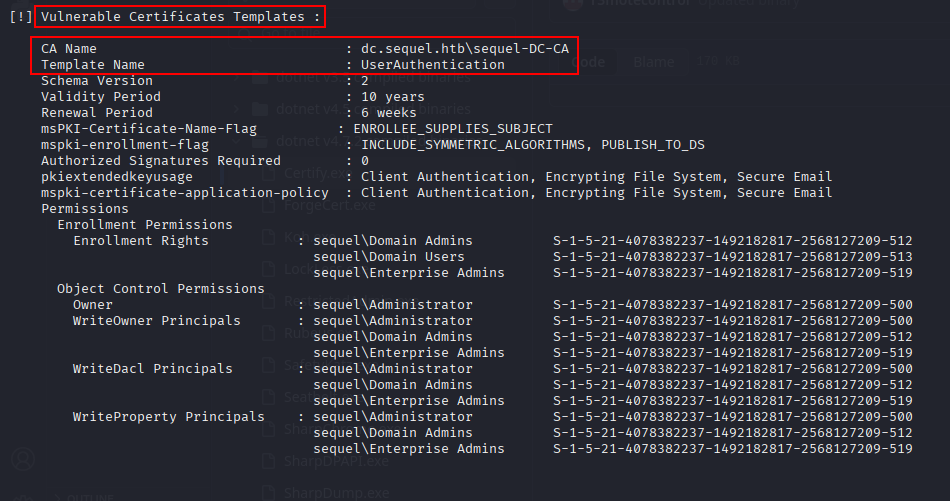Click the msPKI-Certificate-Name-Flag label
This screenshot has width=950, height=501.
pos(149,128)
